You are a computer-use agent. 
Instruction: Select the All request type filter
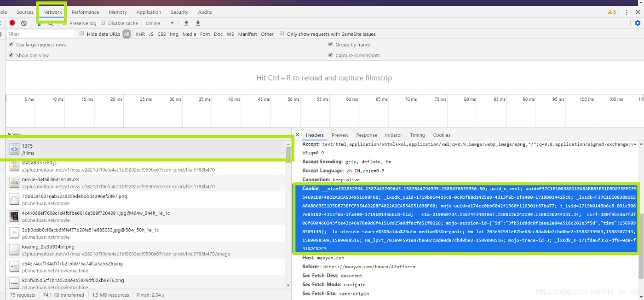pos(126,34)
